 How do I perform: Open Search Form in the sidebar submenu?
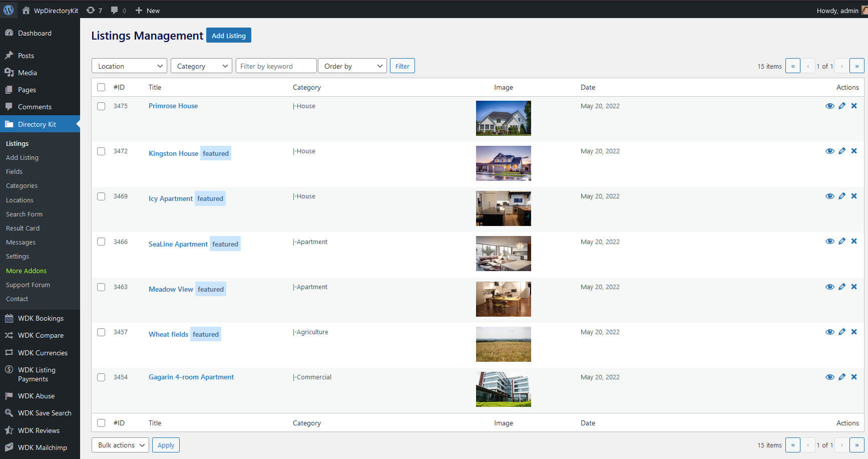click(24, 214)
